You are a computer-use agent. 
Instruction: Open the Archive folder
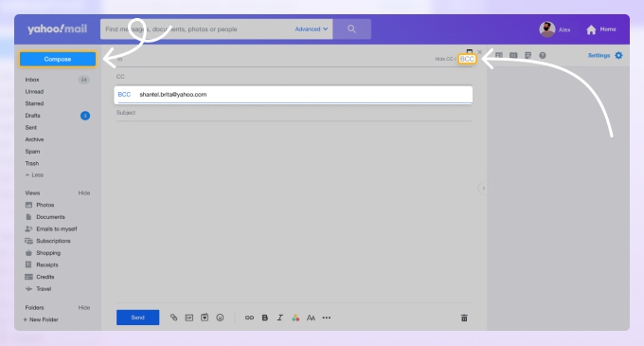click(x=34, y=139)
